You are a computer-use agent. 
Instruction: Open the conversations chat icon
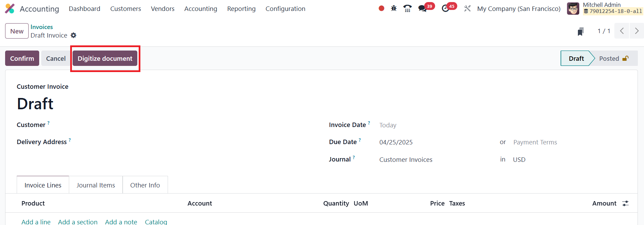pyautogui.click(x=423, y=9)
